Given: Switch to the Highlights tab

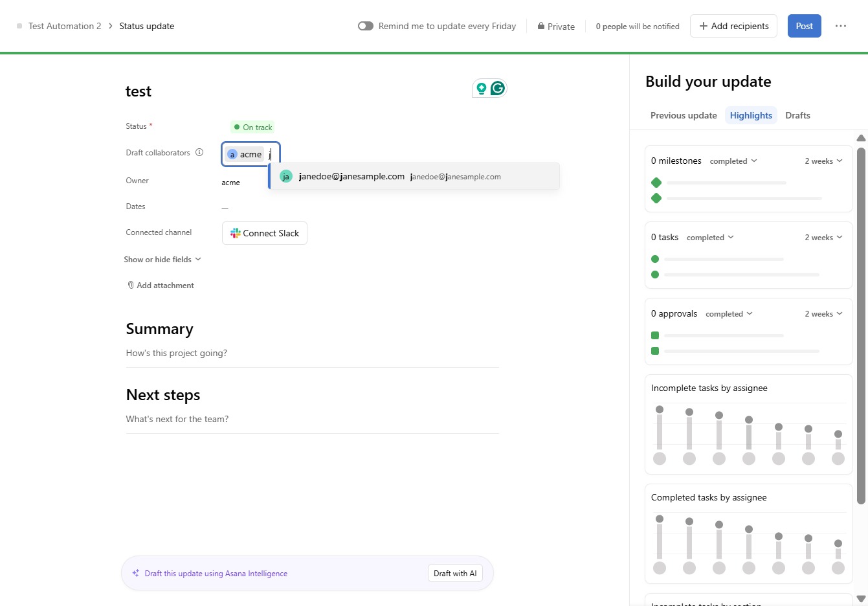Looking at the screenshot, I should pos(751,115).
